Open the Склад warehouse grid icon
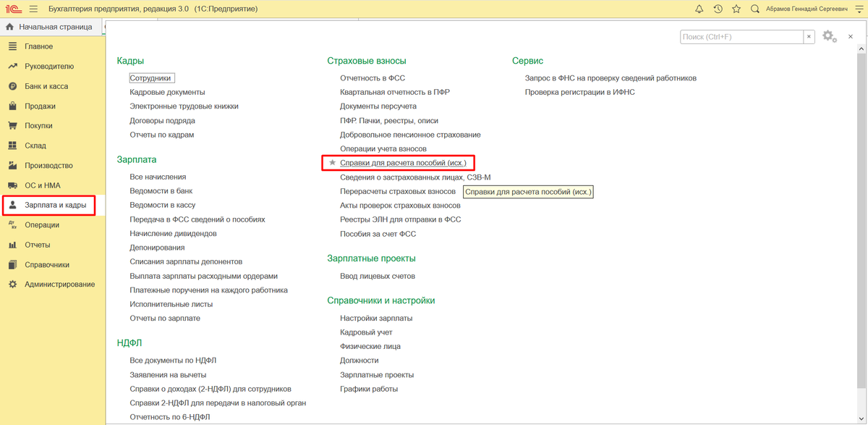This screenshot has width=868, height=425. click(12, 146)
